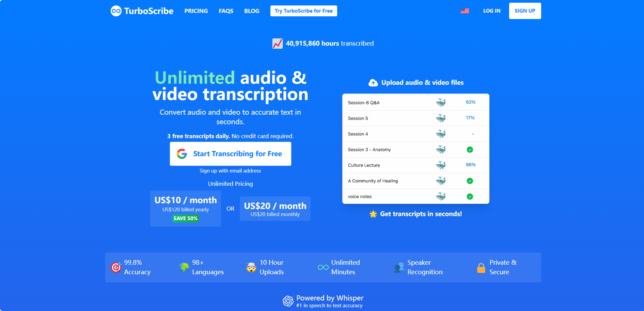Click the 86% progress for Culture Lecture

tap(471, 165)
